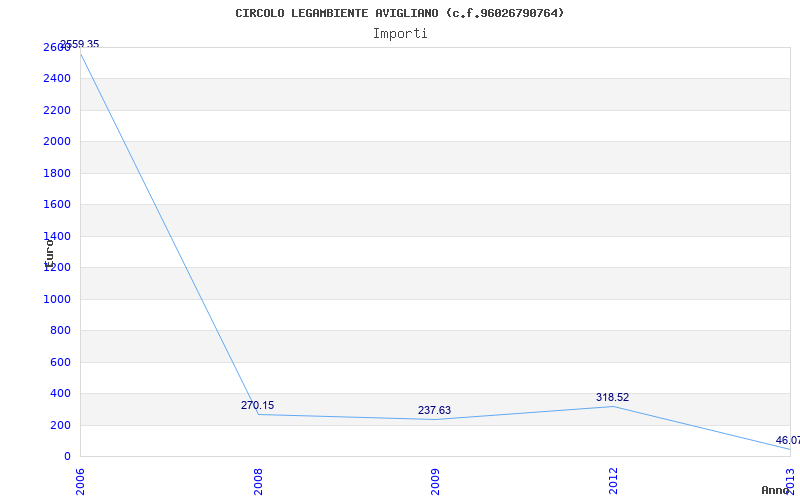Click y-axis value 400
Image resolution: width=800 pixels, height=500 pixels.
[60, 394]
